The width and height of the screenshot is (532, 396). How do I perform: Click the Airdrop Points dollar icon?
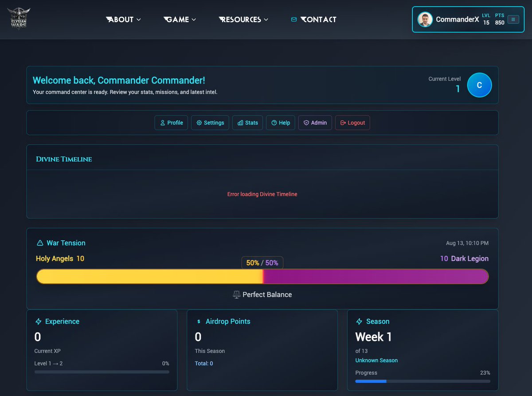coord(199,322)
